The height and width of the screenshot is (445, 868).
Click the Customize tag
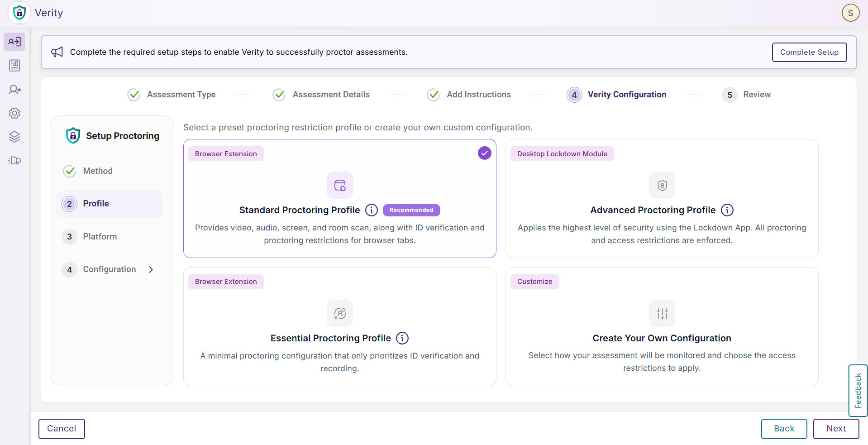click(x=535, y=282)
